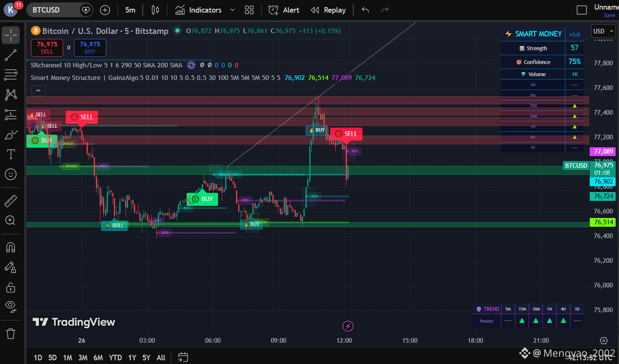The width and height of the screenshot is (619, 364).
Task: Open chart settings gear on the time axis
Action: pos(604,341)
